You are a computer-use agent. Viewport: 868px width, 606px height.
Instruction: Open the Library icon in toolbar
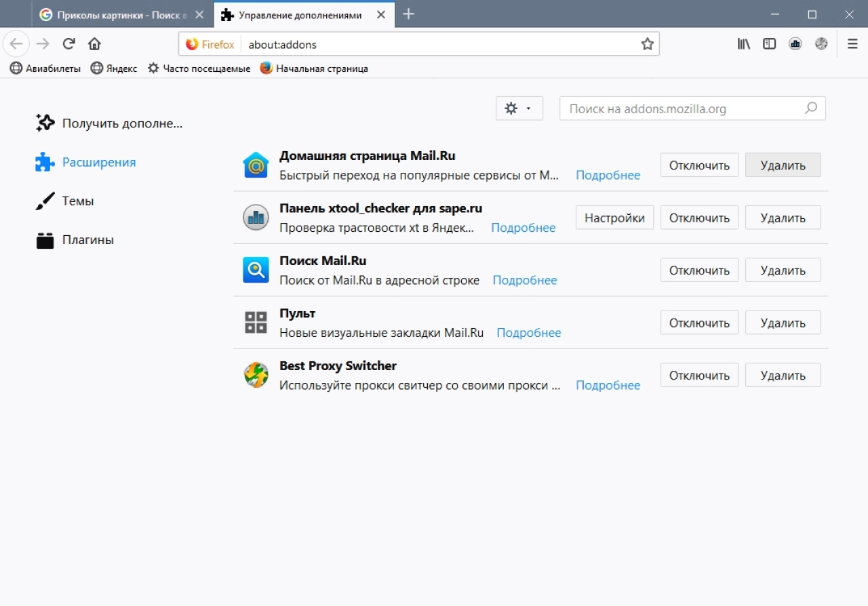744,44
